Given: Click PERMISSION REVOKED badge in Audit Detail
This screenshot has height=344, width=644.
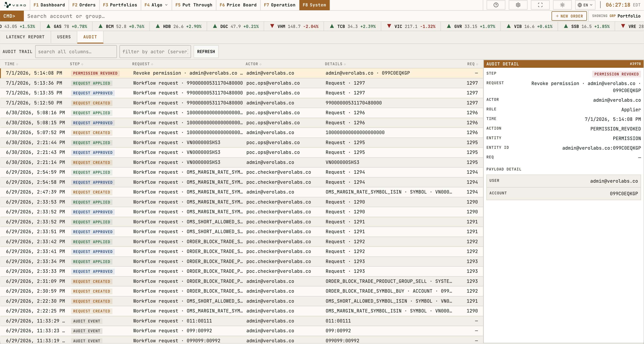Looking at the screenshot, I should coord(616,74).
